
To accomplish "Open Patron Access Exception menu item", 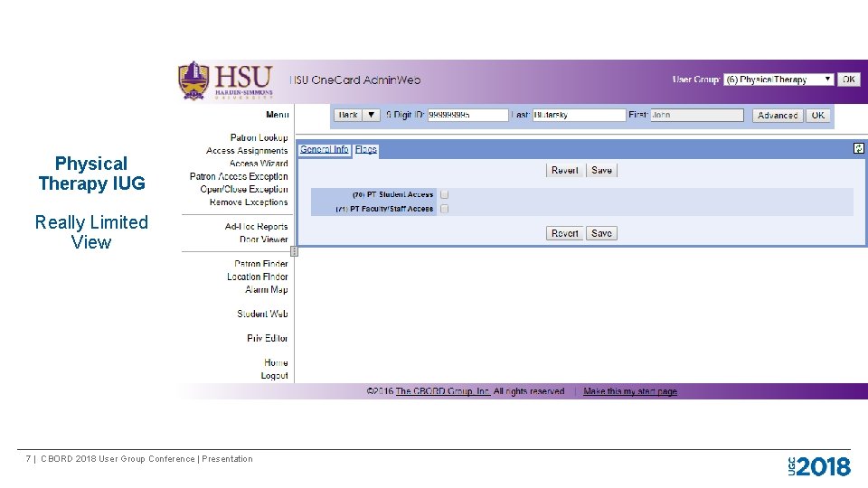I will [239, 176].
